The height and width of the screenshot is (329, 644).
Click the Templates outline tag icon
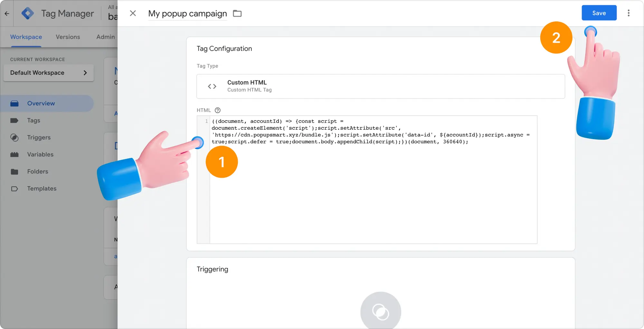pos(14,189)
